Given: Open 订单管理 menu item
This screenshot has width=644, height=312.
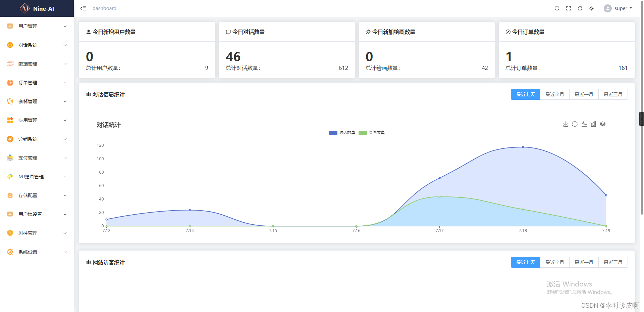Looking at the screenshot, I should click(x=37, y=83).
